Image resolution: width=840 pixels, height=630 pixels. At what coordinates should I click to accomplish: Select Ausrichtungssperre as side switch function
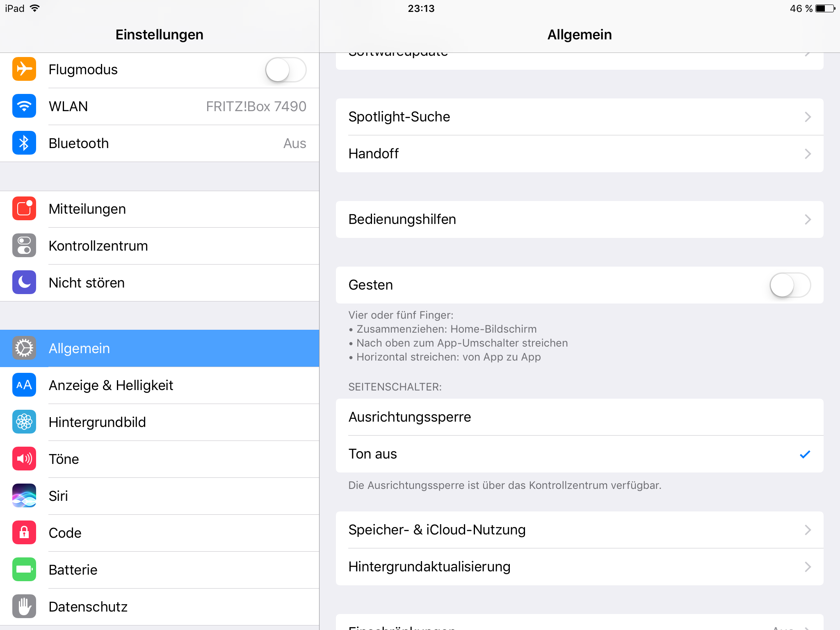580,417
